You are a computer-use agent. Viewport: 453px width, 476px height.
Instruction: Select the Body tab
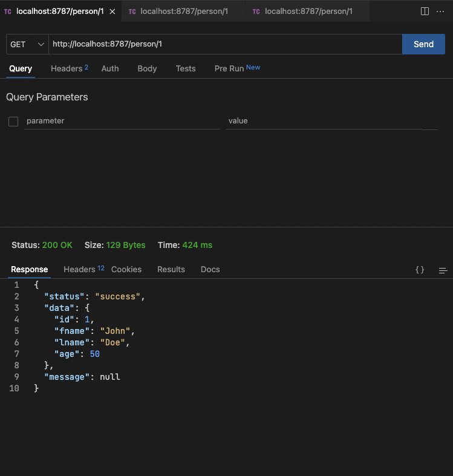[147, 68]
